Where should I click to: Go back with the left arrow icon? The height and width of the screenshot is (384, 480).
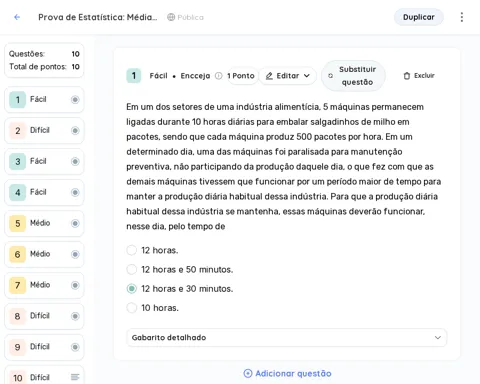17,17
